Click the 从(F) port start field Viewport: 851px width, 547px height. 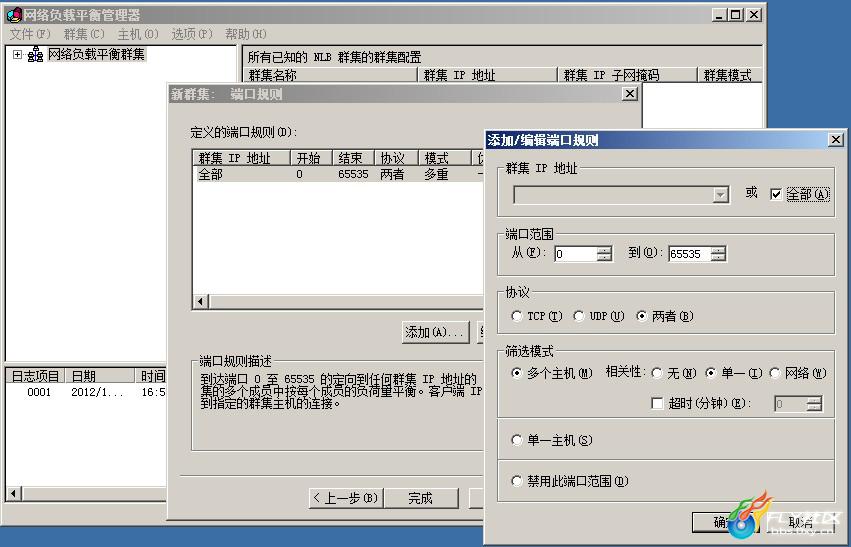click(x=575, y=254)
